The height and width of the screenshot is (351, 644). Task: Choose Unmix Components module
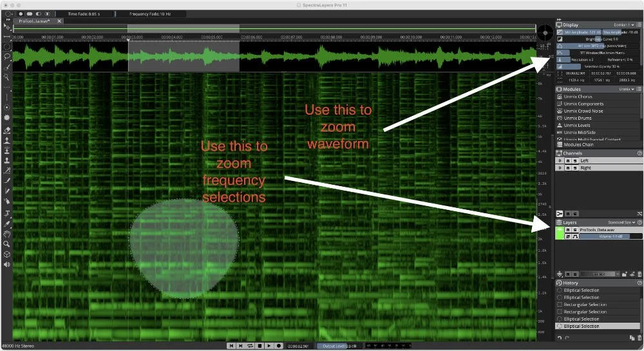click(x=583, y=104)
